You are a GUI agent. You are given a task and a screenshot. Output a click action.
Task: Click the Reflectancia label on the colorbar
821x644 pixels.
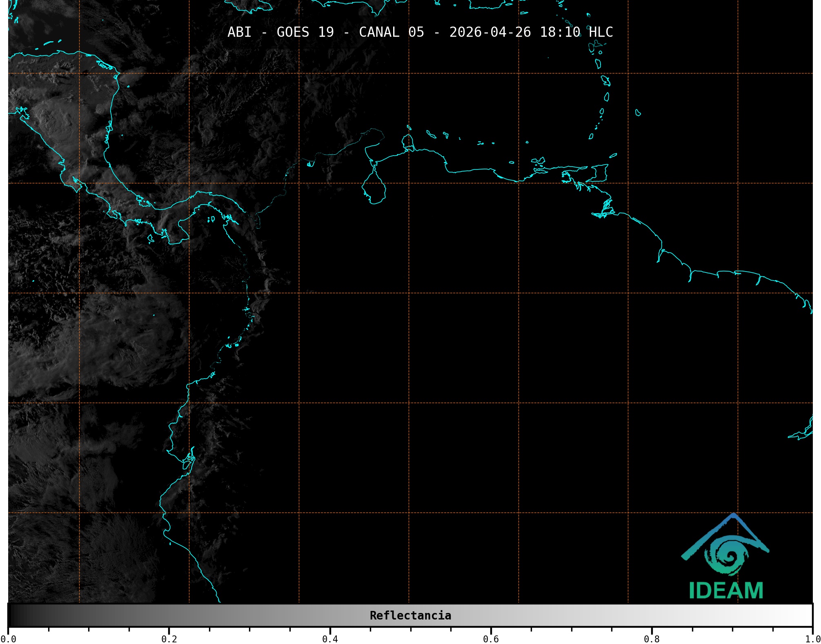click(x=410, y=615)
